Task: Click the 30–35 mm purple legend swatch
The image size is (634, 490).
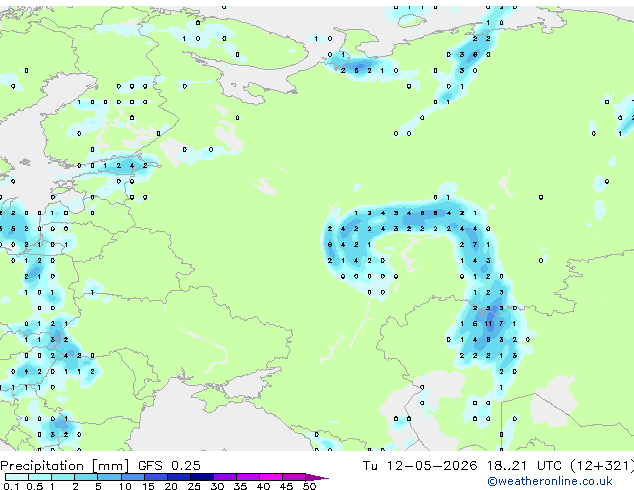Action: [x=225, y=477]
